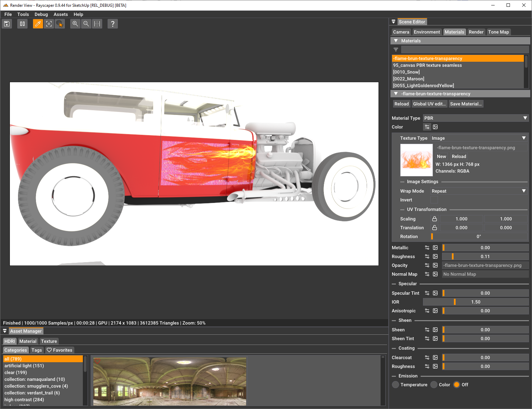The width and height of the screenshot is (532, 409).
Task: Collapse the Materials section
Action: point(396,41)
